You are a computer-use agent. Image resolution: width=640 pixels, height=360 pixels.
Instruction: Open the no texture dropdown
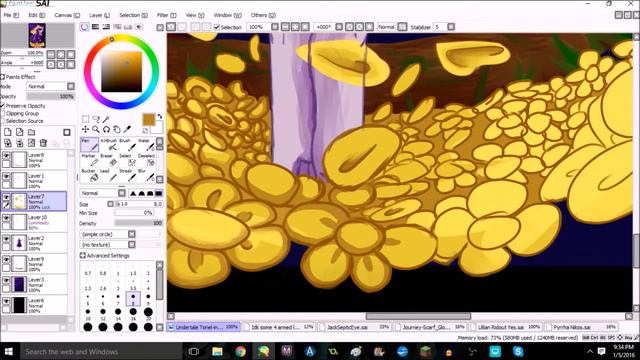[x=131, y=244]
